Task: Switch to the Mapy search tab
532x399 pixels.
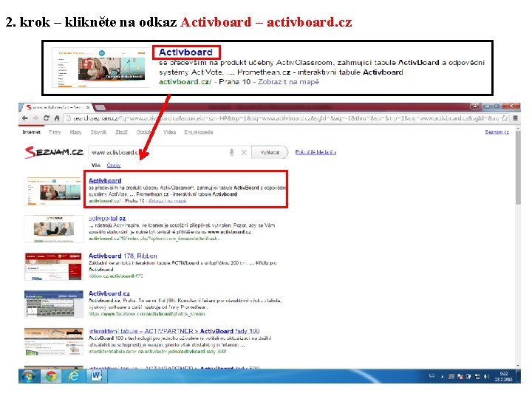Action: pos(75,132)
